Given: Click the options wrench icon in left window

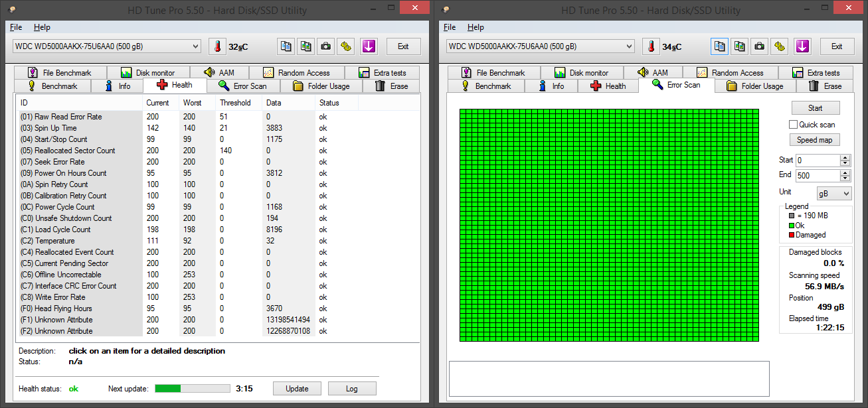Looking at the screenshot, I should tap(346, 46).
